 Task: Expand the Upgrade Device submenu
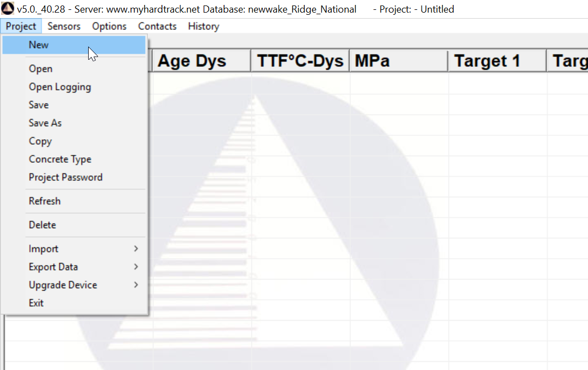[x=74, y=284]
